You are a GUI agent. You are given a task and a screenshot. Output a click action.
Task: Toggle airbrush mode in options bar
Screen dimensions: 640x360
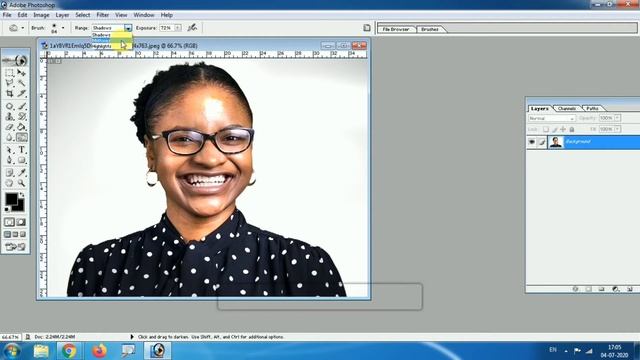[x=192, y=28]
